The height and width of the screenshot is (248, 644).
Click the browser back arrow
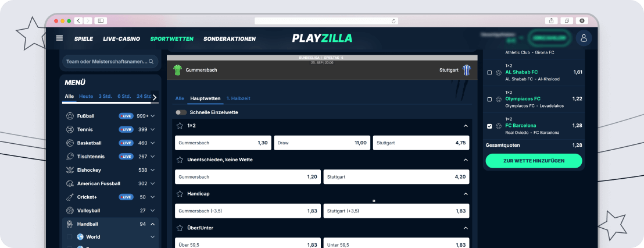pyautogui.click(x=78, y=20)
